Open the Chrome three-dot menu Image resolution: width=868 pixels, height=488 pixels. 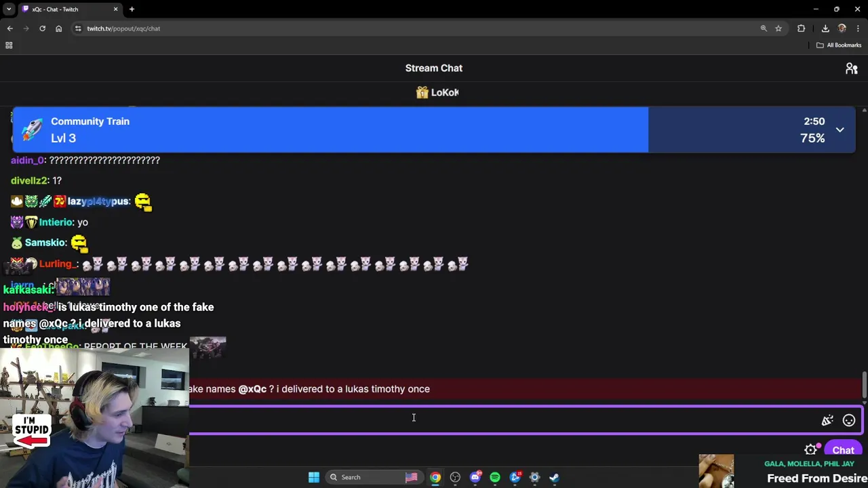pos(858,28)
